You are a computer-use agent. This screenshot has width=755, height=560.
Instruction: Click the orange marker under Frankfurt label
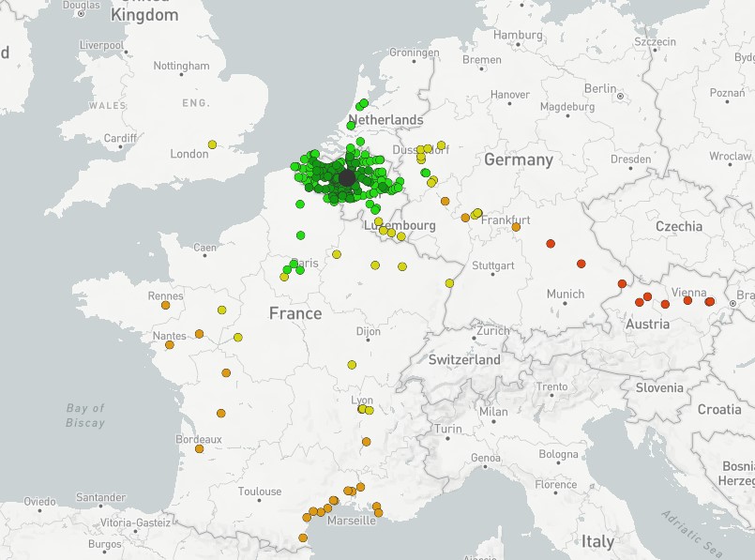(x=516, y=227)
